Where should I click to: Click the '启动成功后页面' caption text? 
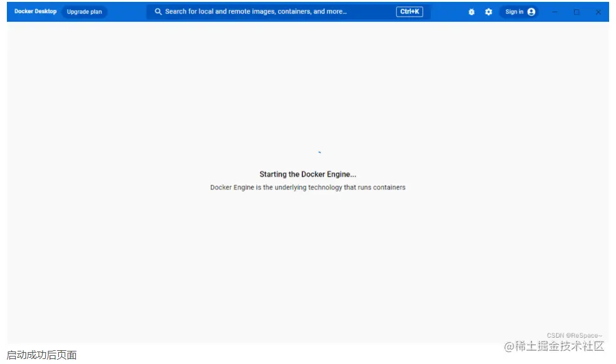click(x=42, y=355)
